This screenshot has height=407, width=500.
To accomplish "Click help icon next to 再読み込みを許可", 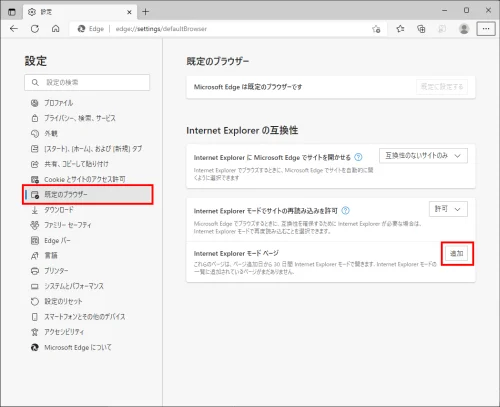I will point(346,211).
